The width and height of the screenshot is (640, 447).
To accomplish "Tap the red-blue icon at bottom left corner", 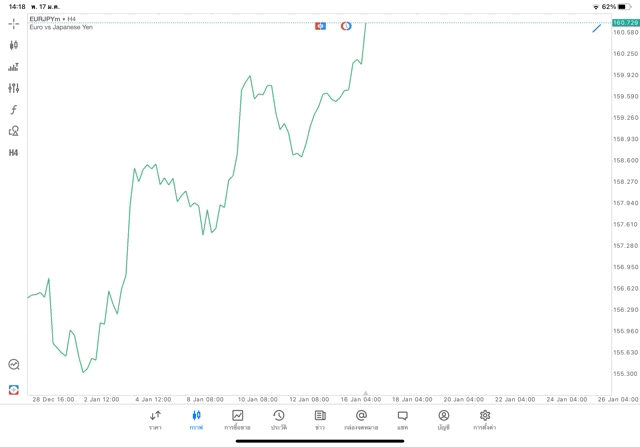I will [14, 388].
